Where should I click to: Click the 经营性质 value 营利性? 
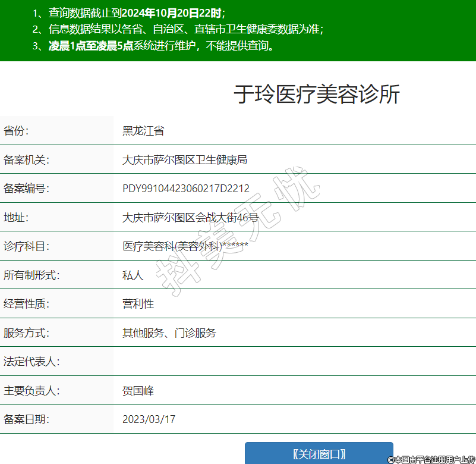[x=138, y=304]
